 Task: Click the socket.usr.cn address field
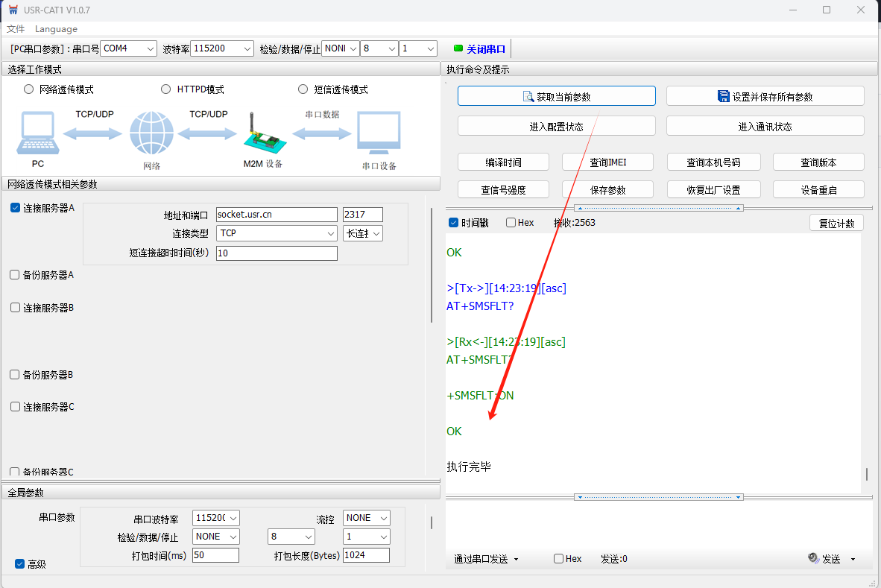click(x=277, y=215)
